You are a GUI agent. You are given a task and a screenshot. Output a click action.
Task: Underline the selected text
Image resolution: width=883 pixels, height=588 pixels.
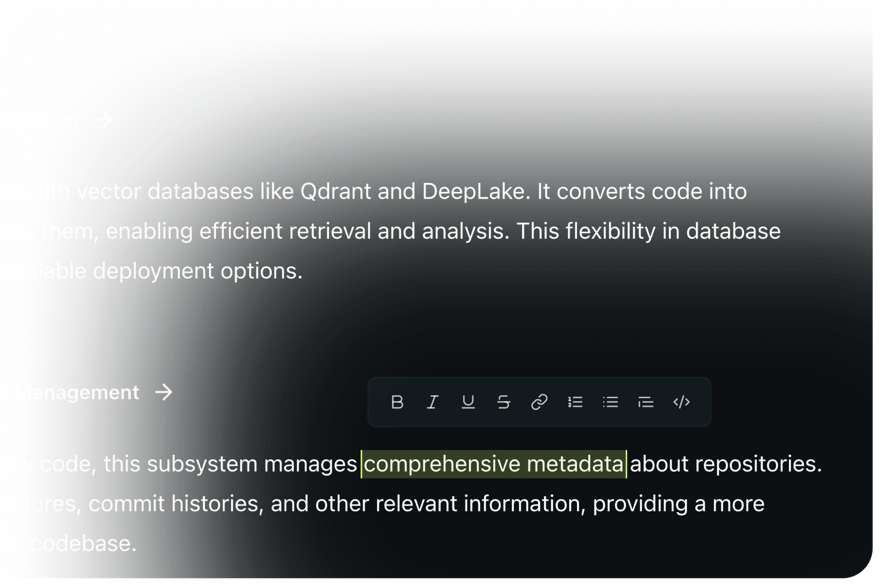tap(468, 402)
